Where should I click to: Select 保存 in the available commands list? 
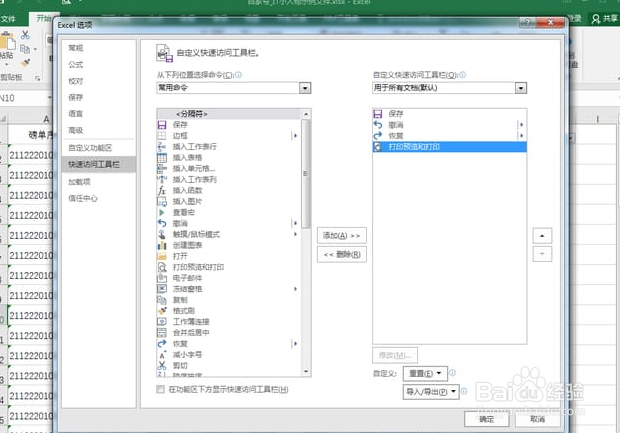click(229, 125)
